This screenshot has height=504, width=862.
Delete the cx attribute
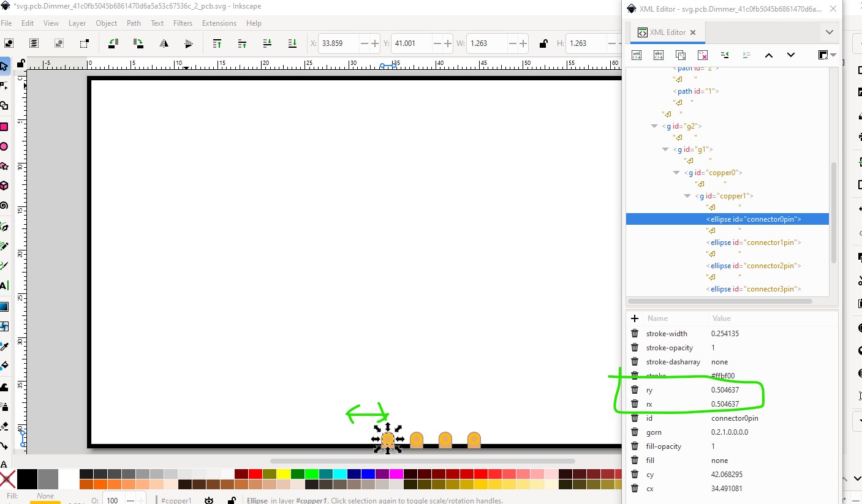click(x=635, y=489)
